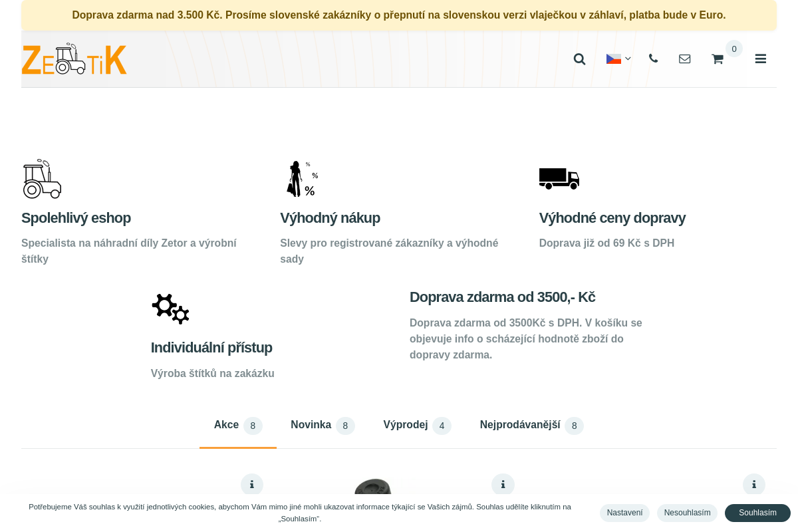Click the shopper discount percent icon

point(301,179)
